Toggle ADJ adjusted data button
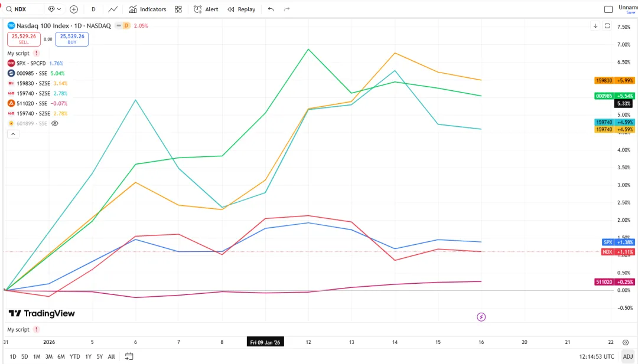Viewport: 638px width, 364px height. coord(628,357)
